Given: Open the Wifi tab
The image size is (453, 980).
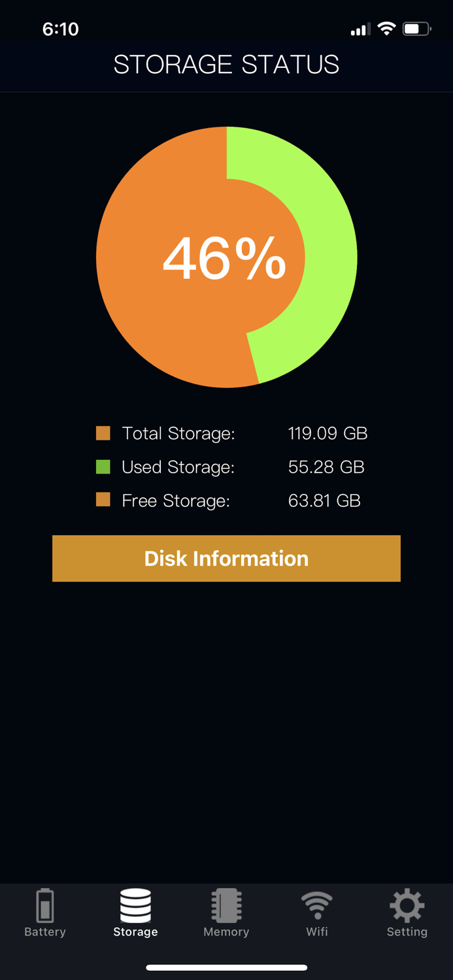Looking at the screenshot, I should [316, 915].
